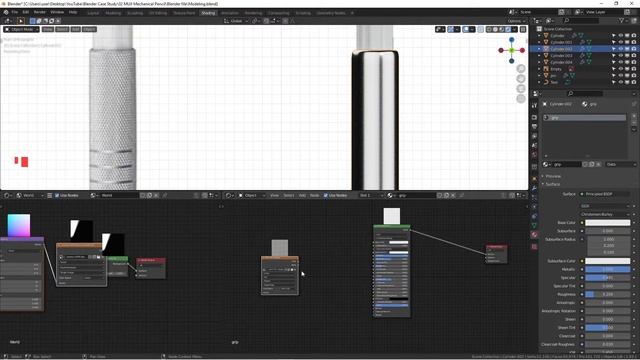
Task: Click the viewport Select menu button
Action: [x=62, y=29]
